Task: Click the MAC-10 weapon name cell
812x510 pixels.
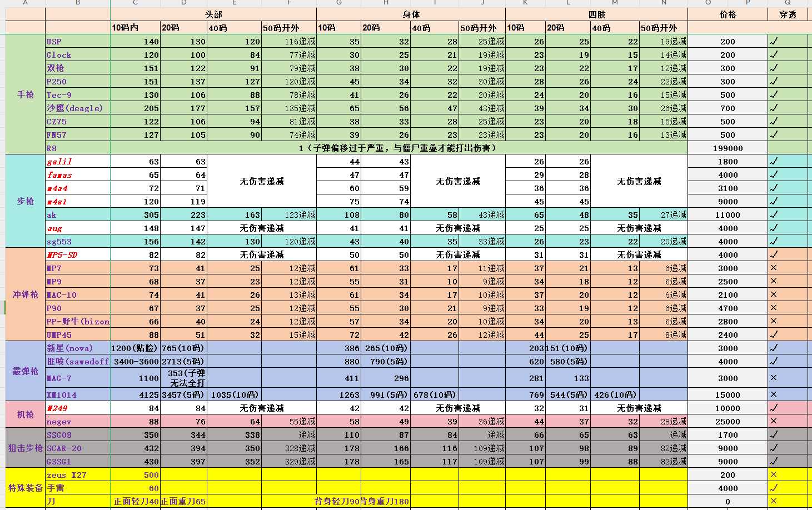Action: 78,294
